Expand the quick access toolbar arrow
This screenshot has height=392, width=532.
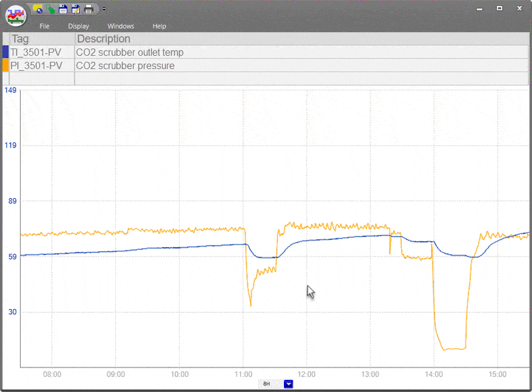pyautogui.click(x=104, y=9)
